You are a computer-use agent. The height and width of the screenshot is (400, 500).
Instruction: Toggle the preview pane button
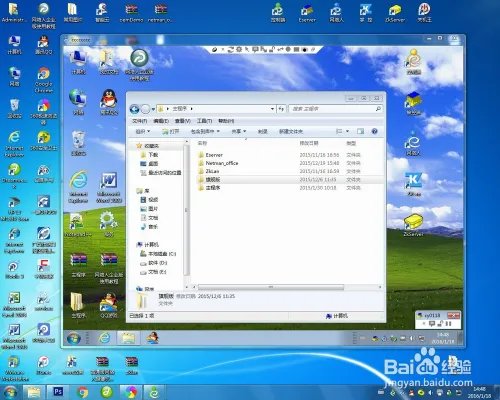[360, 131]
